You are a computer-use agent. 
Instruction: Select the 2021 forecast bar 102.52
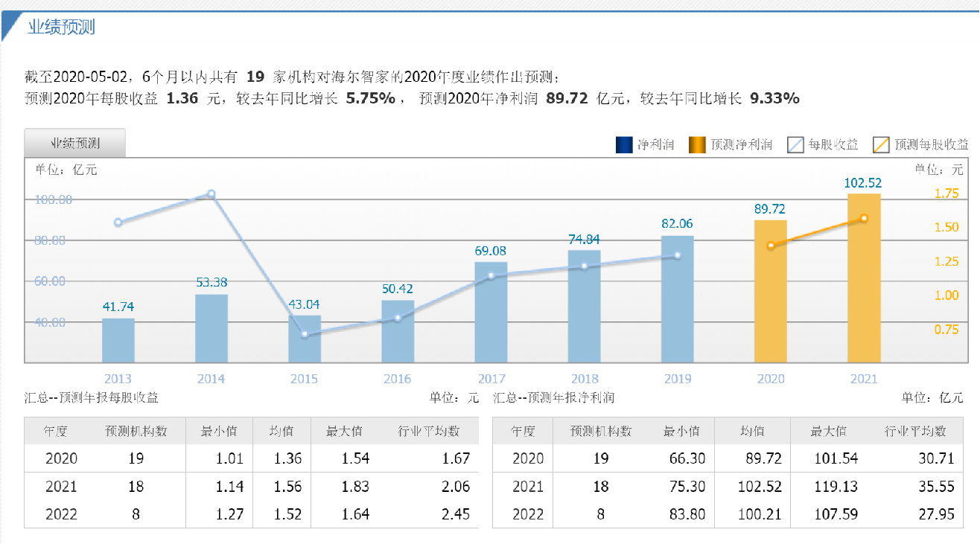click(x=864, y=278)
